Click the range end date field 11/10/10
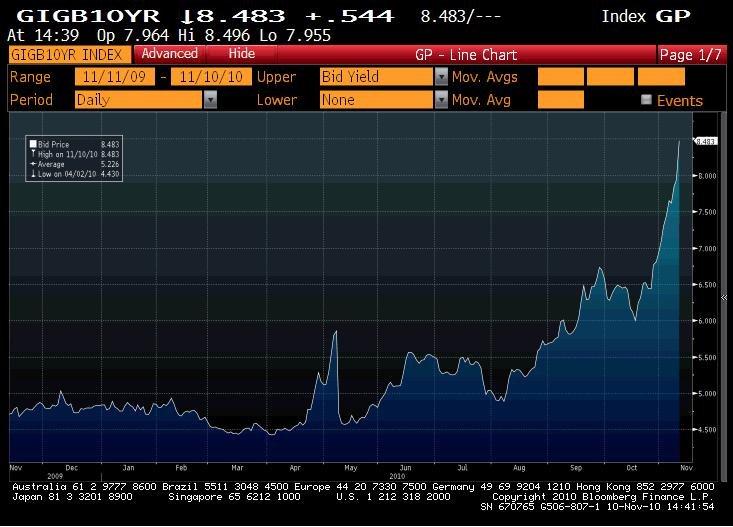Image resolution: width=733 pixels, height=527 pixels. pos(210,77)
